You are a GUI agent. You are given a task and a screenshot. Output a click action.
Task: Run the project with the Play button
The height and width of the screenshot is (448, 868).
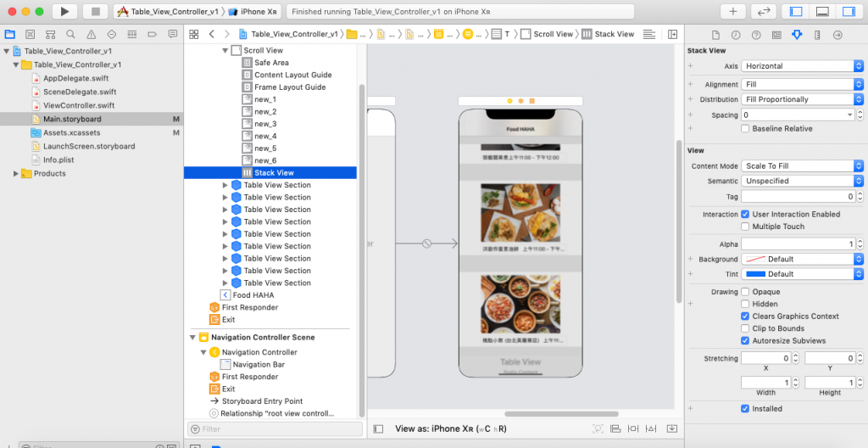click(x=64, y=12)
